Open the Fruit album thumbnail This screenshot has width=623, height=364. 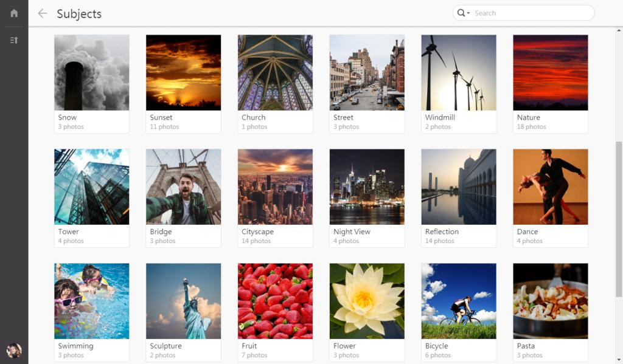click(276, 301)
